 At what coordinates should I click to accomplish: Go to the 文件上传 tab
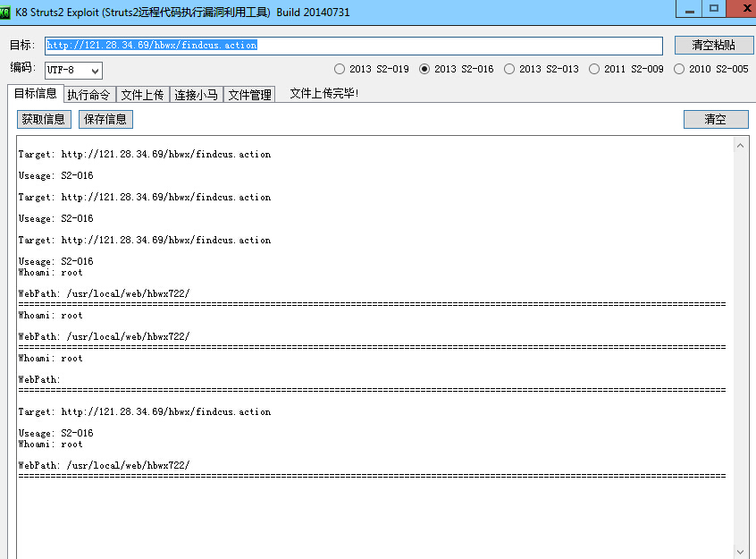click(x=142, y=95)
